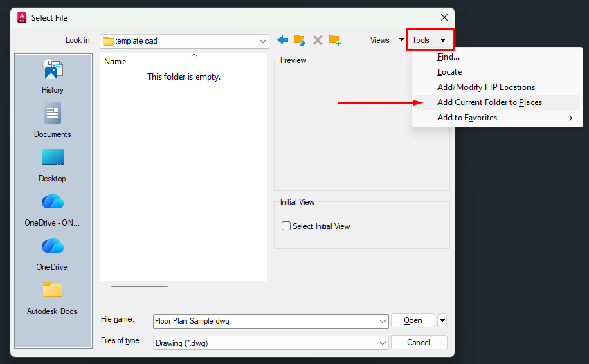Create a new folder icon
The image size is (589, 364).
point(335,40)
